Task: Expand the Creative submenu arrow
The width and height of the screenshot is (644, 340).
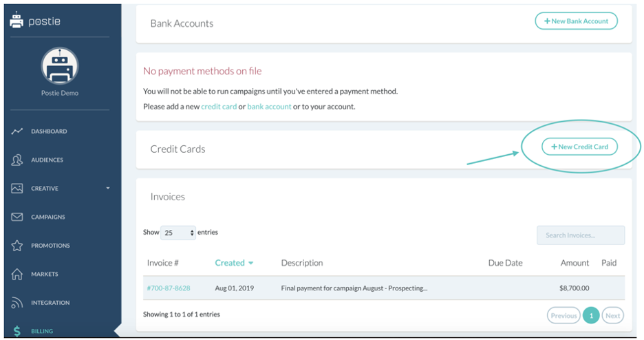Action: click(108, 188)
